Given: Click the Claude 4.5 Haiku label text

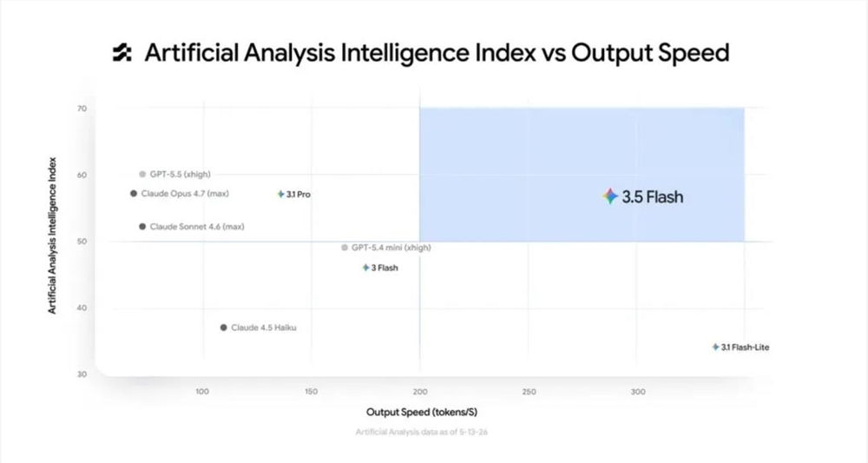Looking at the screenshot, I should [x=264, y=327].
